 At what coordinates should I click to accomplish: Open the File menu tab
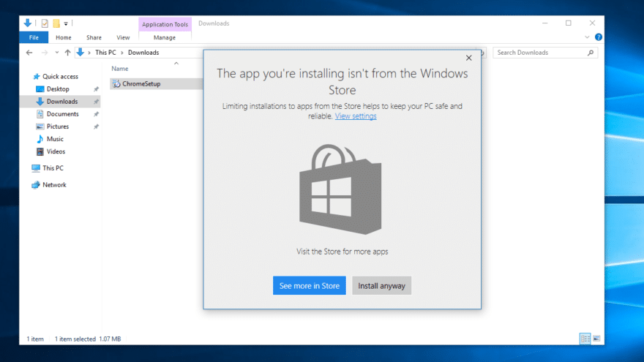[34, 37]
